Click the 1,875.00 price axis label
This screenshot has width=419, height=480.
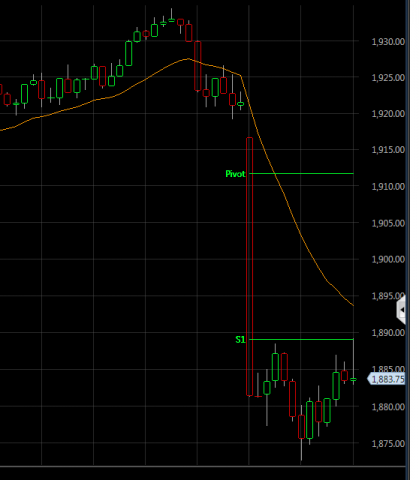tap(388, 444)
